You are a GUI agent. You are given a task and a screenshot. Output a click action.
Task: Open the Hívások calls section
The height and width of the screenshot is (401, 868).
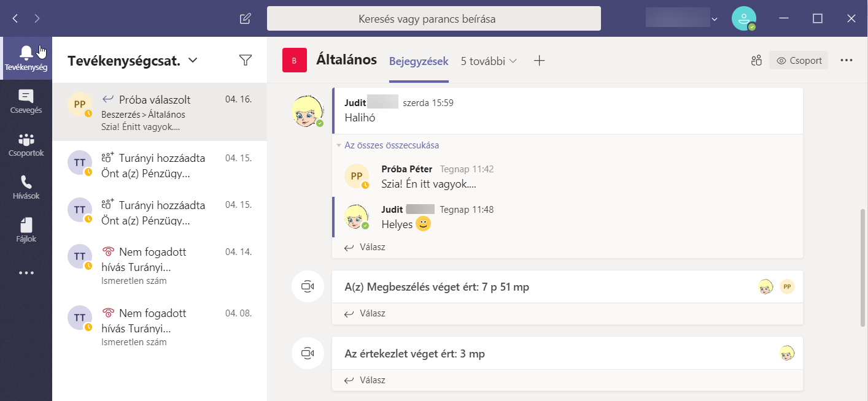point(26,188)
